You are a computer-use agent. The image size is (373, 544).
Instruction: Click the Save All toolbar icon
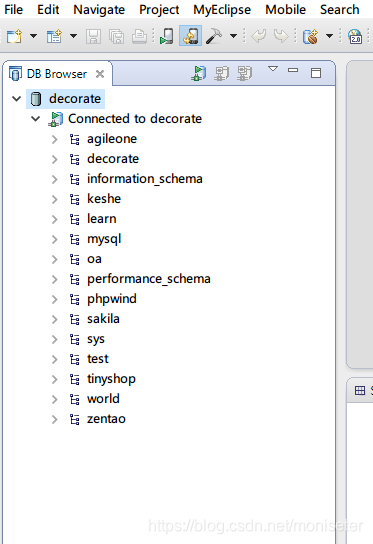click(117, 36)
